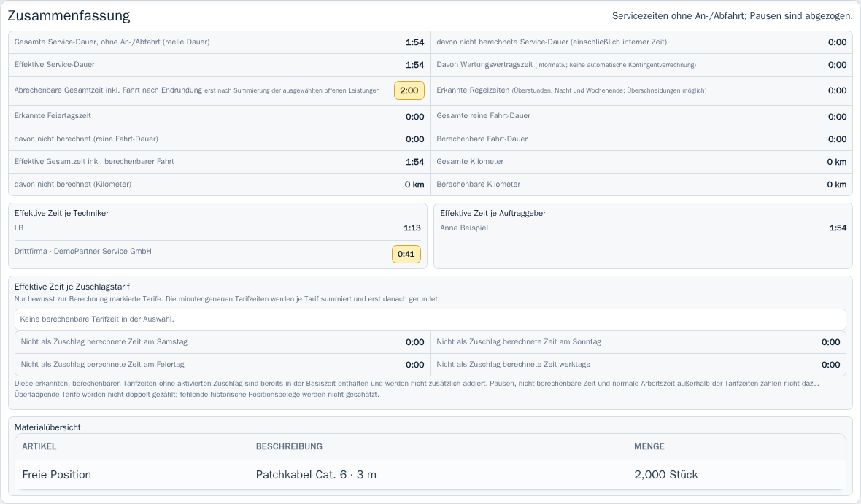This screenshot has height=504, width=861.
Task: Select the label 'davon nicht berechnet (Kilometer)'
Action: click(x=73, y=184)
